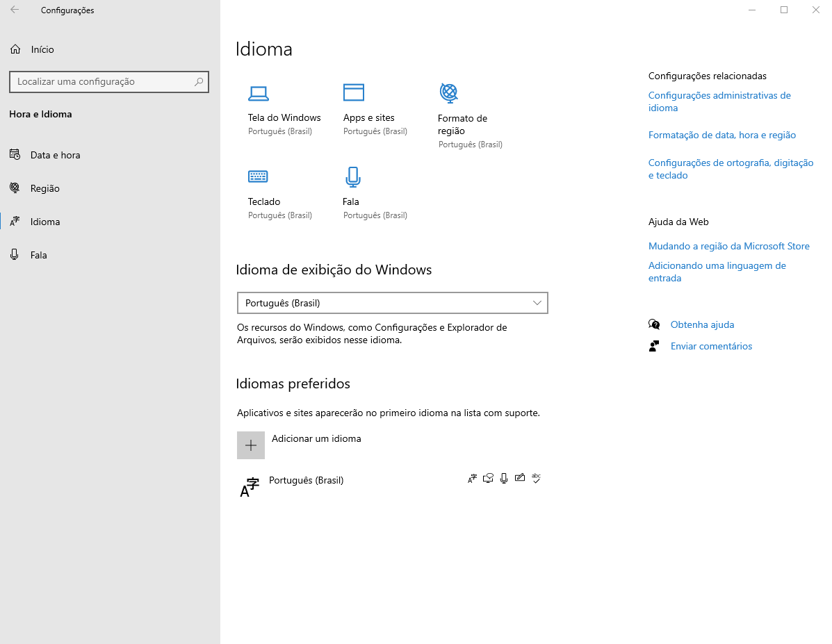Click the Início home icon
Screen dimensions: 832x644
[15, 49]
